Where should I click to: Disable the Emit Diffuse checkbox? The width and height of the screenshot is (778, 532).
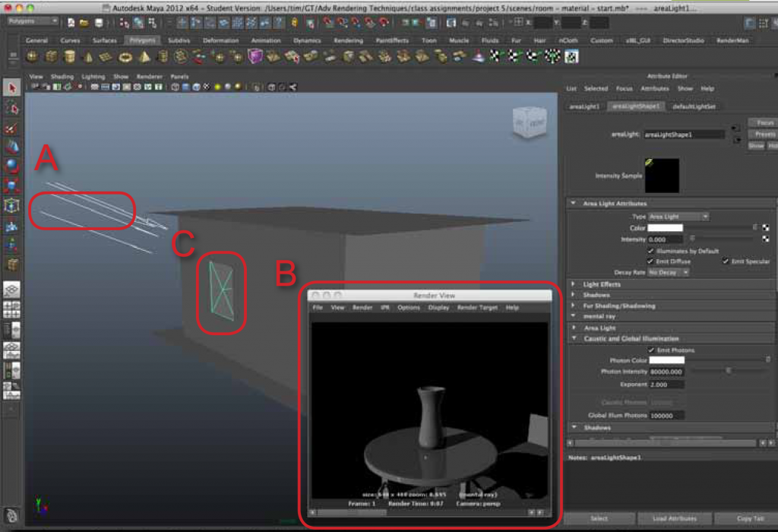point(650,262)
